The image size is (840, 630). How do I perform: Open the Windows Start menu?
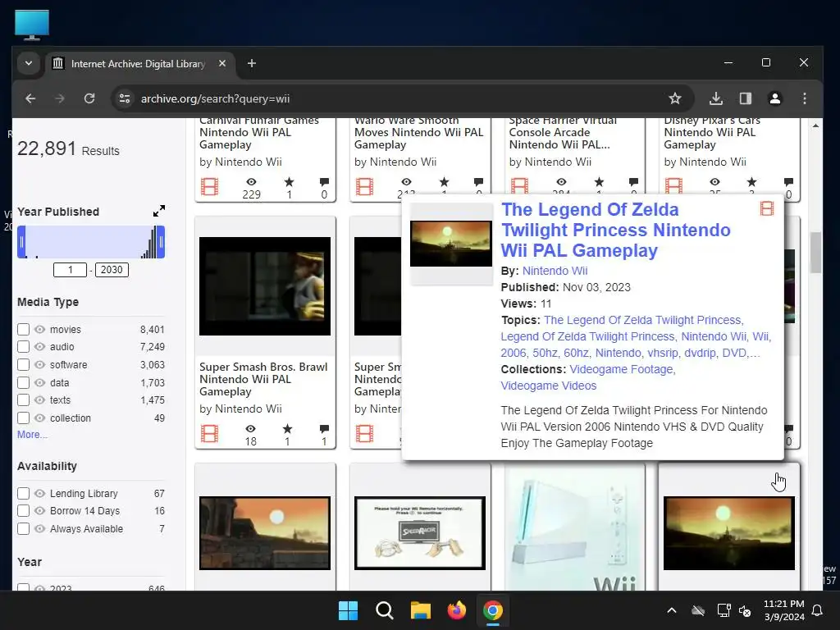(348, 610)
